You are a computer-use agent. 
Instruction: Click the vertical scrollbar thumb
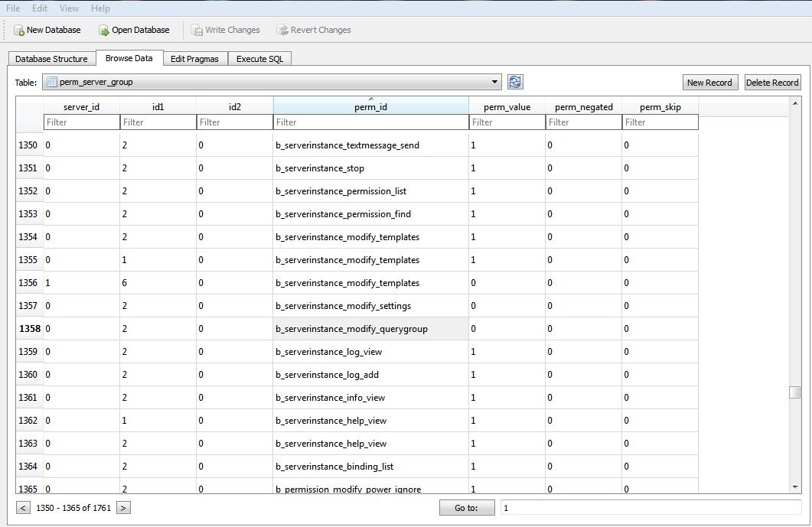pyautogui.click(x=795, y=392)
